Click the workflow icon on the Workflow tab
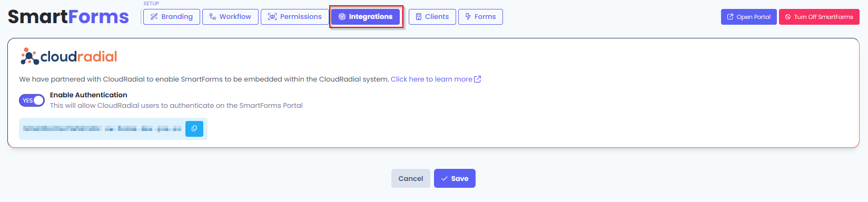868x202 pixels. point(213,17)
